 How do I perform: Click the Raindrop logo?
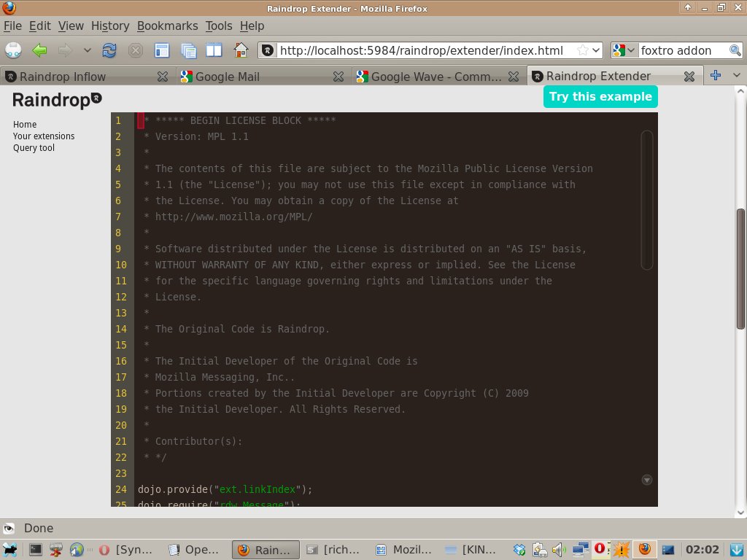tap(57, 99)
